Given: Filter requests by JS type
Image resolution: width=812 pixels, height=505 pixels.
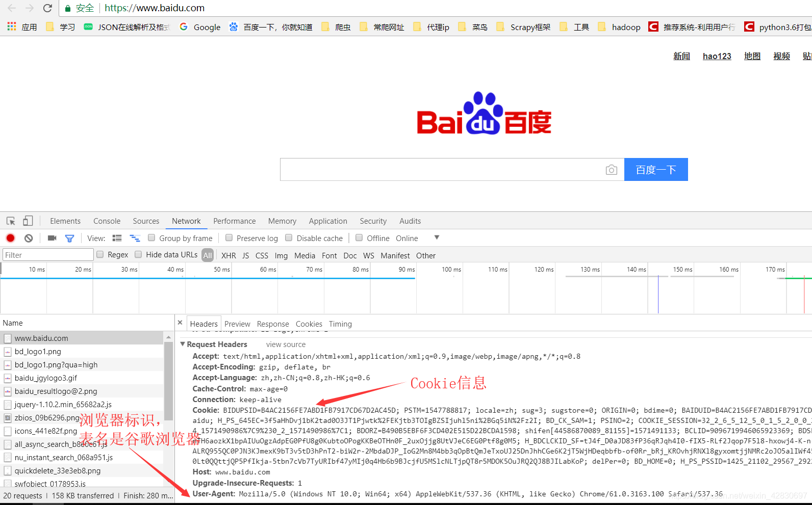Looking at the screenshot, I should tap(245, 255).
